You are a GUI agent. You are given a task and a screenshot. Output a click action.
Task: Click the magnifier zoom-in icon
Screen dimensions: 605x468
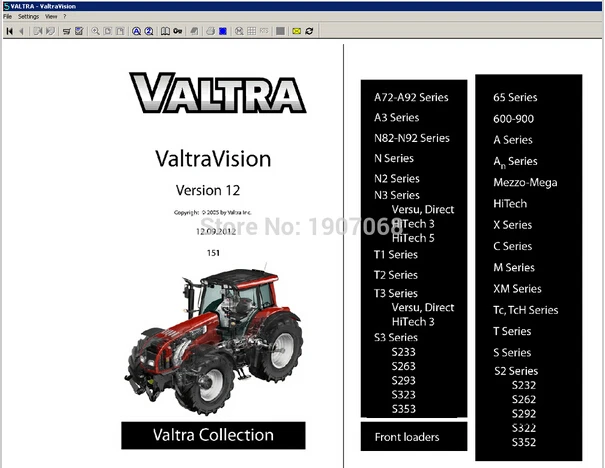[x=95, y=31]
